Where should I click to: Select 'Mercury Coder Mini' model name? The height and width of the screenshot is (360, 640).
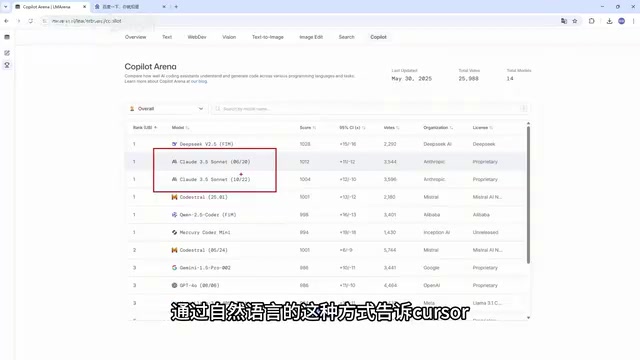point(205,232)
